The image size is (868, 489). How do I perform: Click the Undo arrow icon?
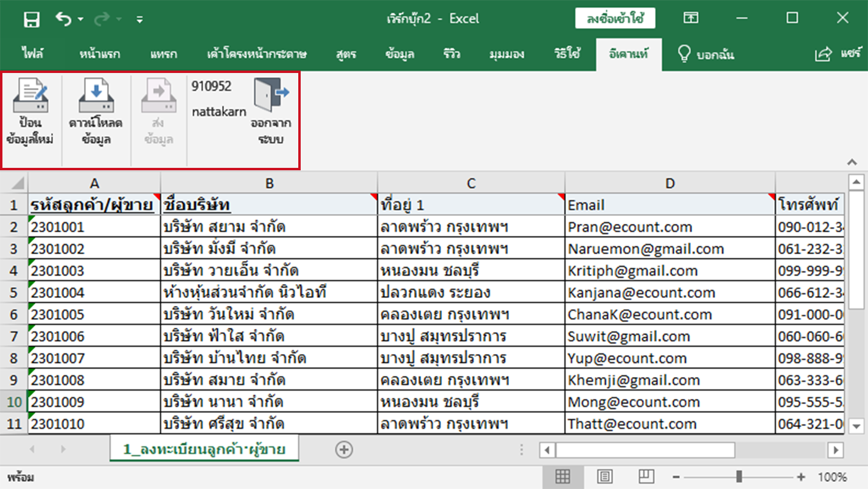click(63, 19)
